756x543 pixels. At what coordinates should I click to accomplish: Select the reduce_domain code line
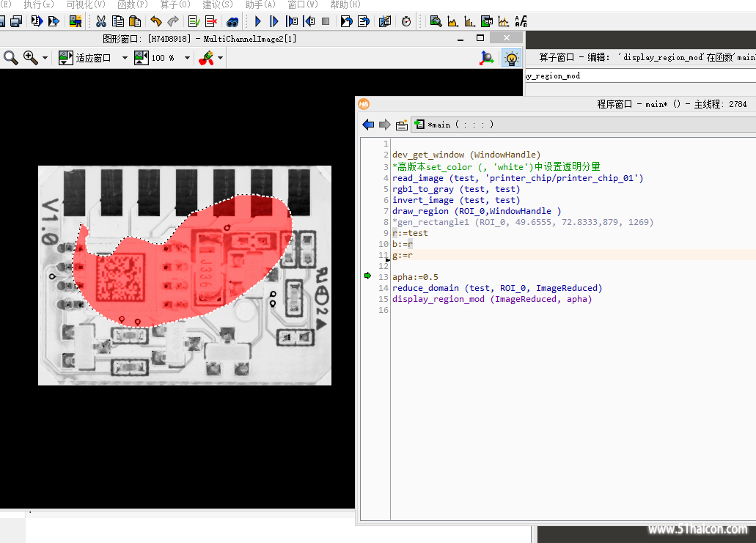[x=497, y=288]
